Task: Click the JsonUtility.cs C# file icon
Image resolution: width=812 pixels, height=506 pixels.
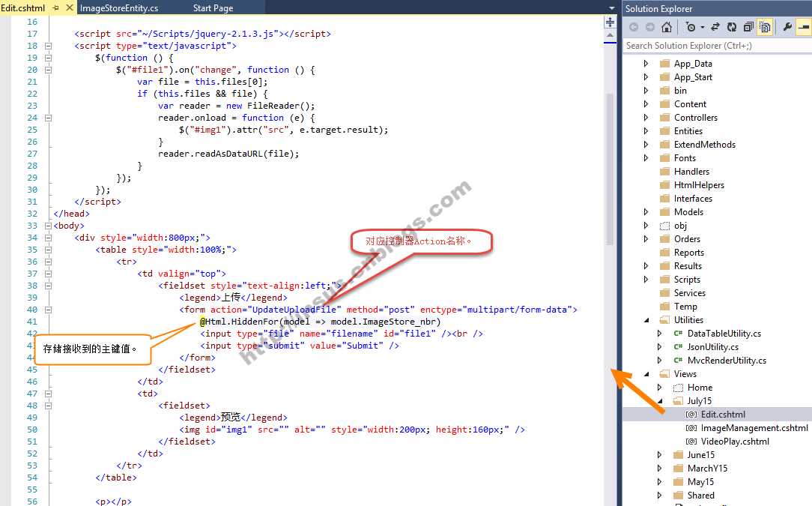Action: [678, 347]
